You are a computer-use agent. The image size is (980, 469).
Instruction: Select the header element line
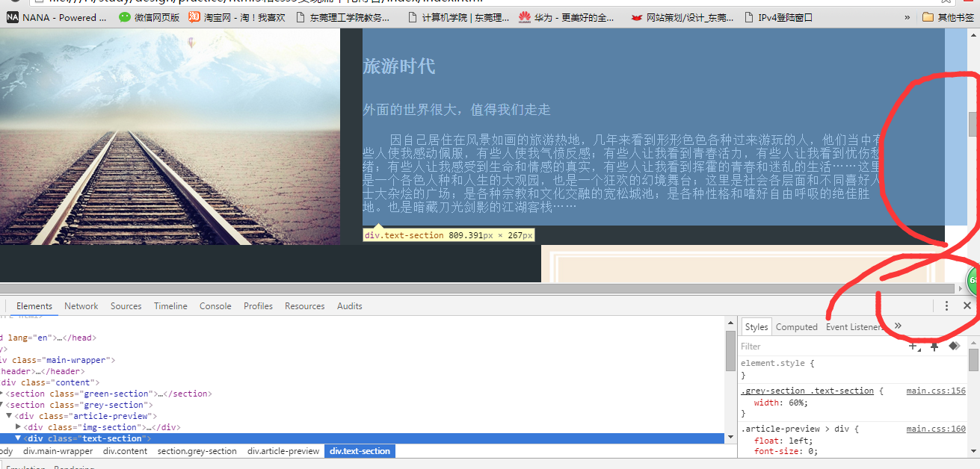pyautogui.click(x=42, y=371)
